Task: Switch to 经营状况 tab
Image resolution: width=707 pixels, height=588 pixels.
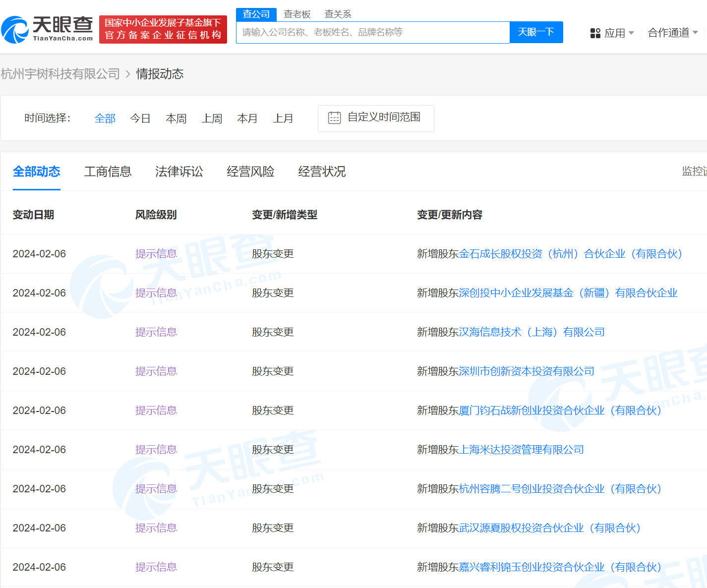Action: tap(322, 172)
